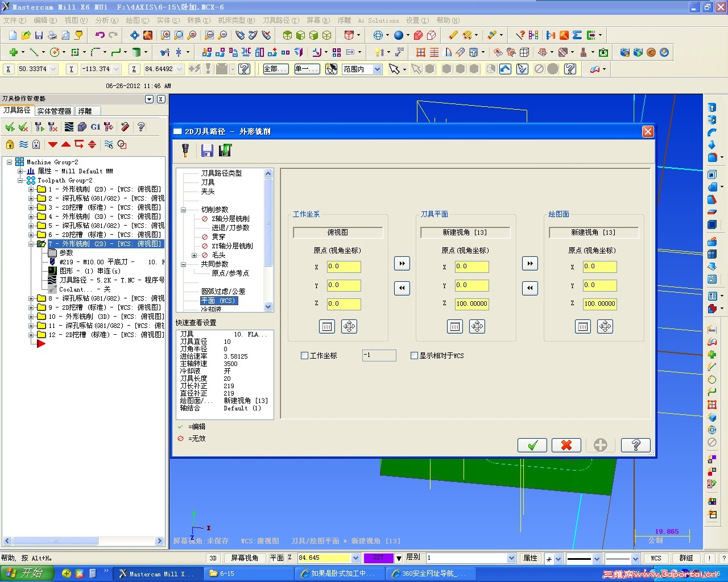
Task: Click the select view icon under 刀具平面
Action: pos(455,326)
